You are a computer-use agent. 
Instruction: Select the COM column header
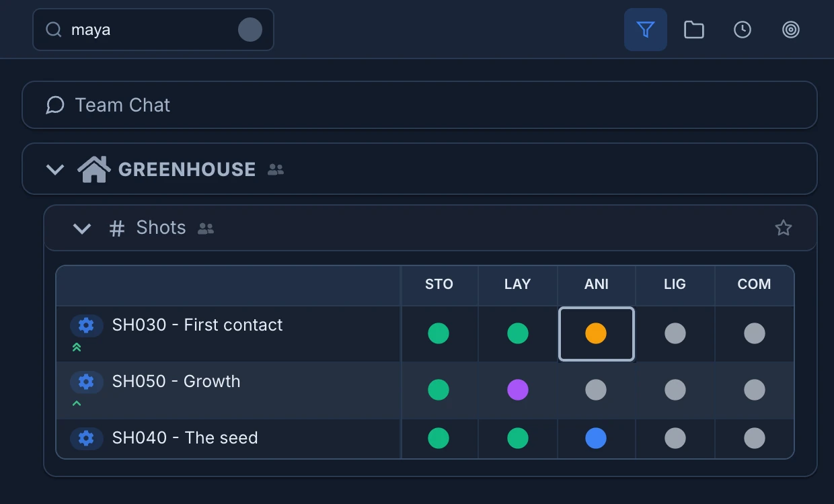754,284
